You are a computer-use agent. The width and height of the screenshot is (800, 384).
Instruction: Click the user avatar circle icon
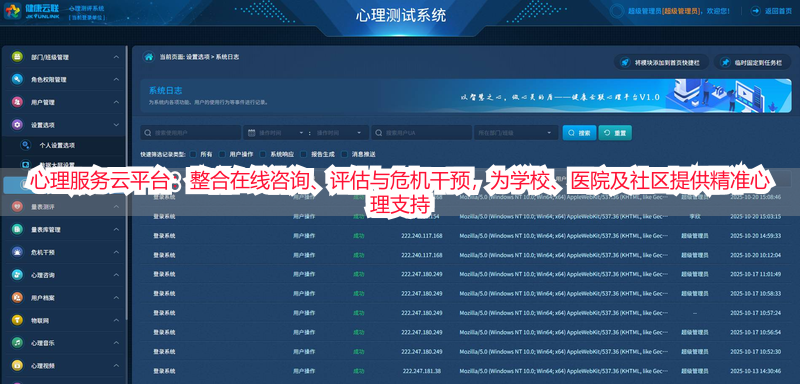coord(617,11)
